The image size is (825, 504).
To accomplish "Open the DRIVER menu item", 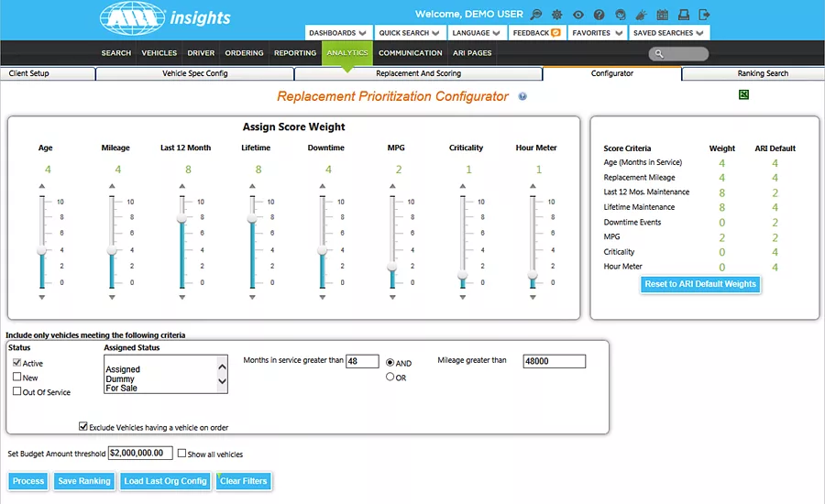I will pos(201,53).
